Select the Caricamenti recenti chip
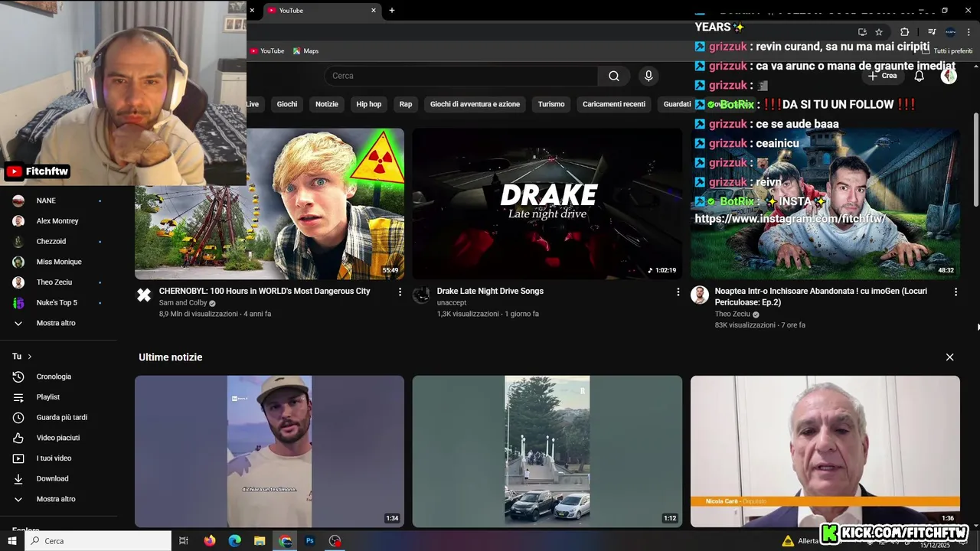 614,104
